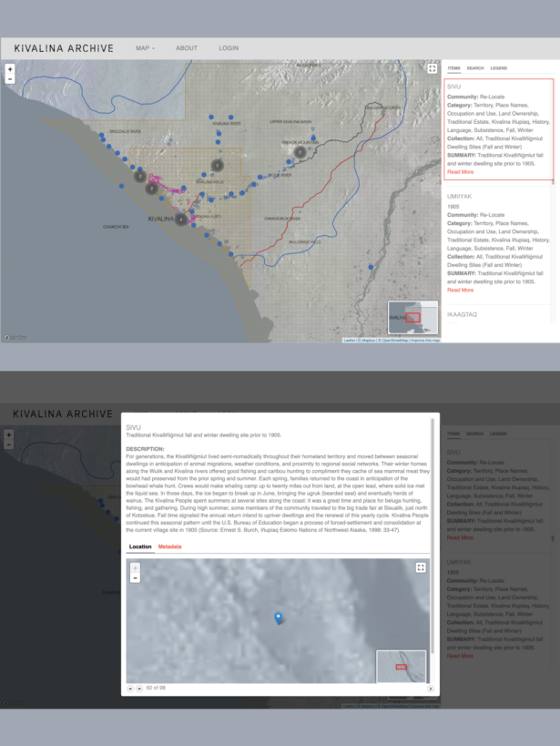This screenshot has height=746, width=560.
Task: Switch to the SEARCH tab on main page
Action: 474,68
